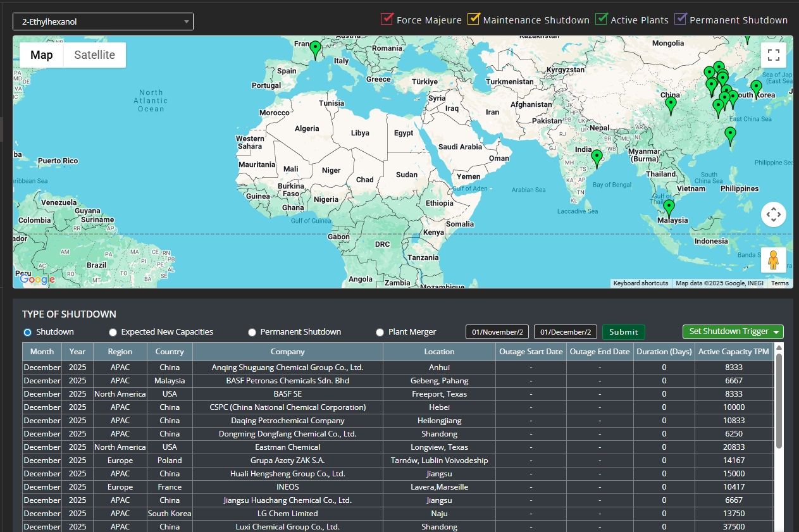Click the 37500 active capacity value

coord(734,527)
